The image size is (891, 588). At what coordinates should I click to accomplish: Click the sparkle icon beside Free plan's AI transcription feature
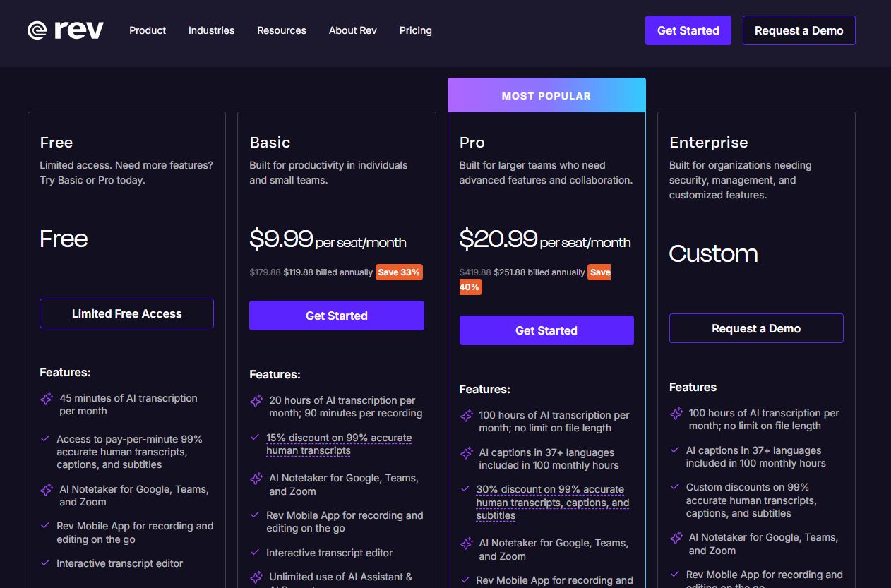click(x=45, y=398)
